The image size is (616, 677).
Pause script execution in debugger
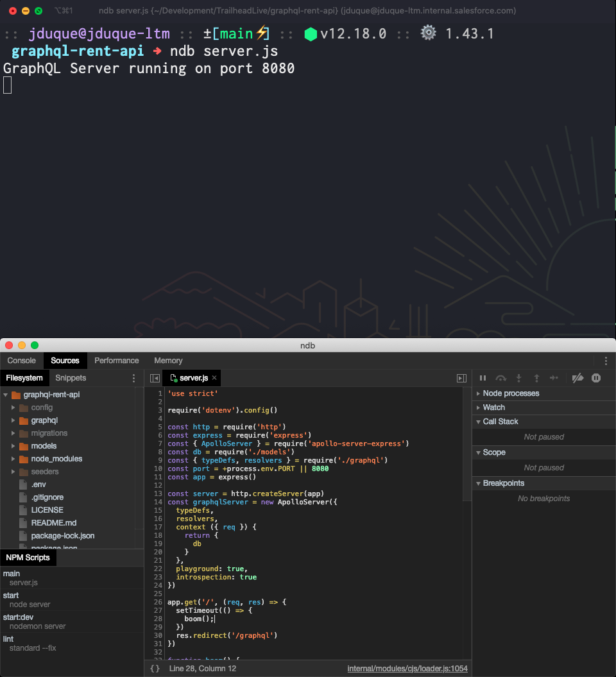click(x=483, y=378)
